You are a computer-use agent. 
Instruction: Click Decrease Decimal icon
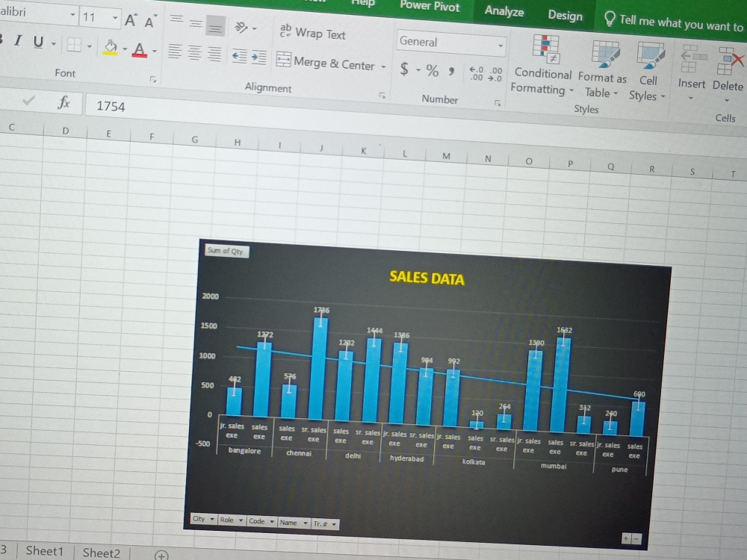pyautogui.click(x=495, y=74)
